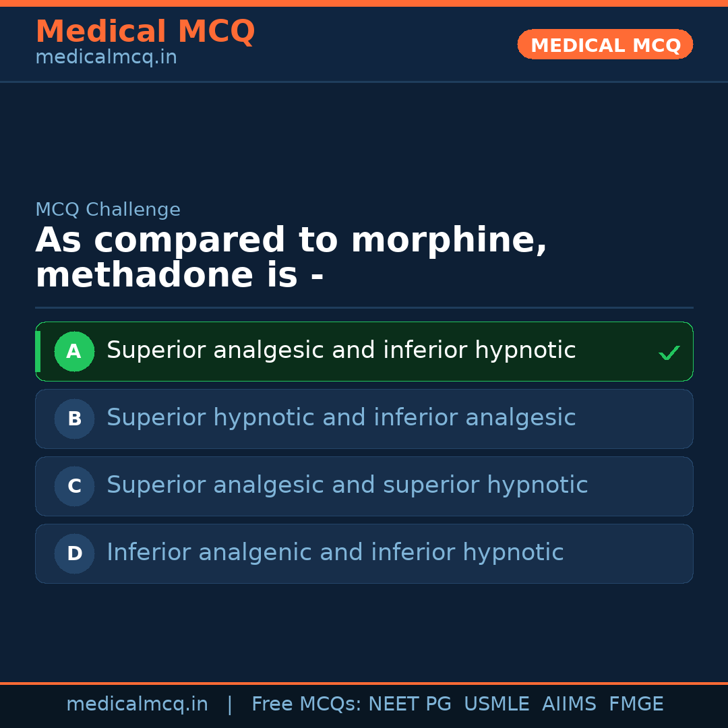This screenshot has height=728, width=728.
Task: Click medicalmcq.in in the footer bar
Action: click(137, 703)
